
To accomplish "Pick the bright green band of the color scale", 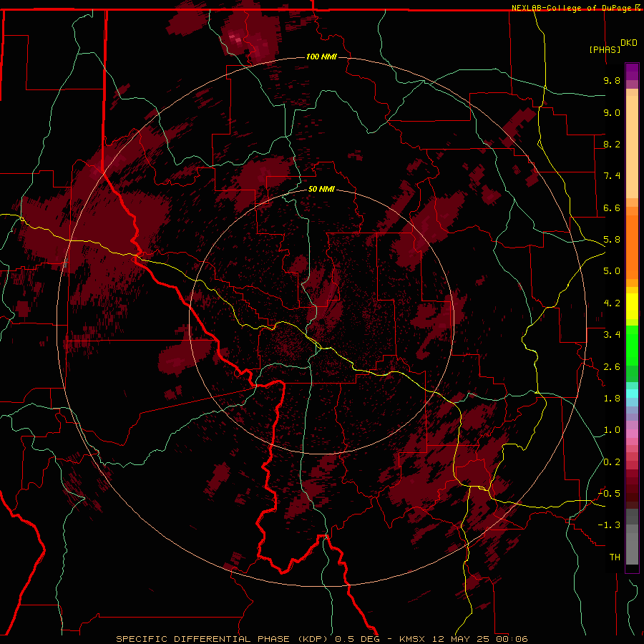I will click(632, 346).
